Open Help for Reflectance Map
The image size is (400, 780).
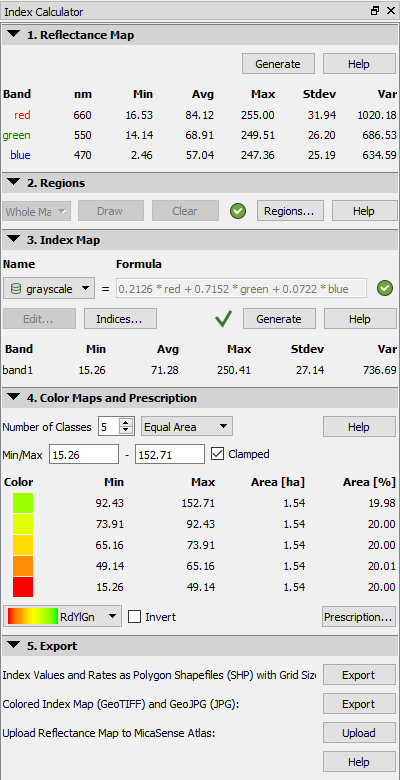coord(359,64)
